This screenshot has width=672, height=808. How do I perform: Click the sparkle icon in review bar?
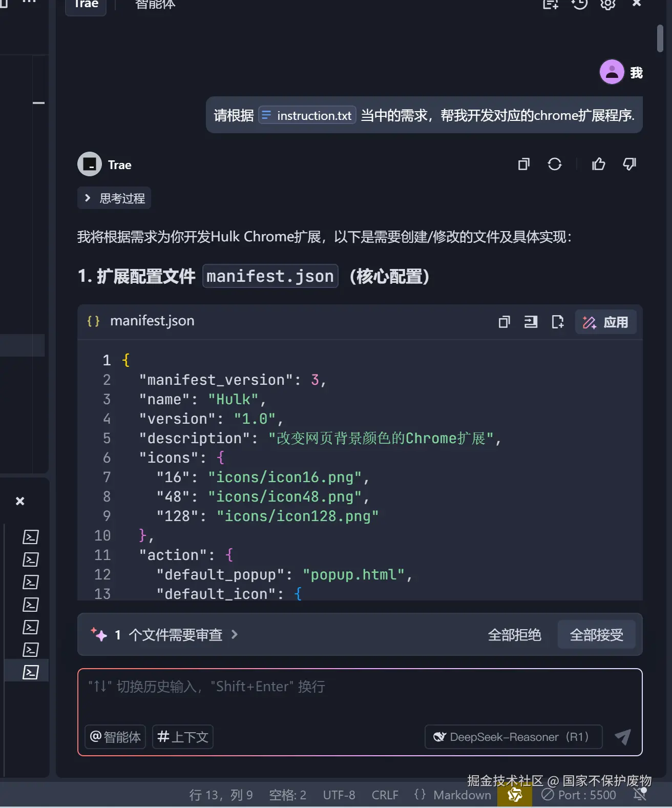click(x=98, y=634)
